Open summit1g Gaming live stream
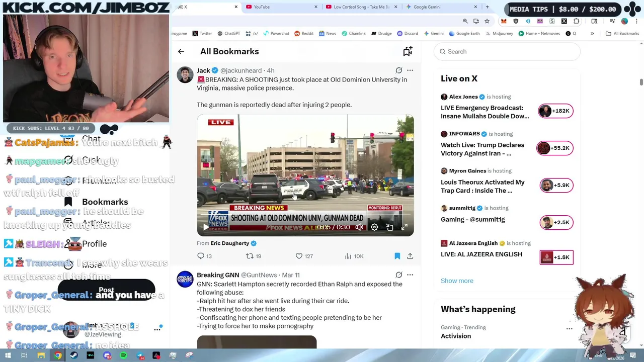 [473, 219]
